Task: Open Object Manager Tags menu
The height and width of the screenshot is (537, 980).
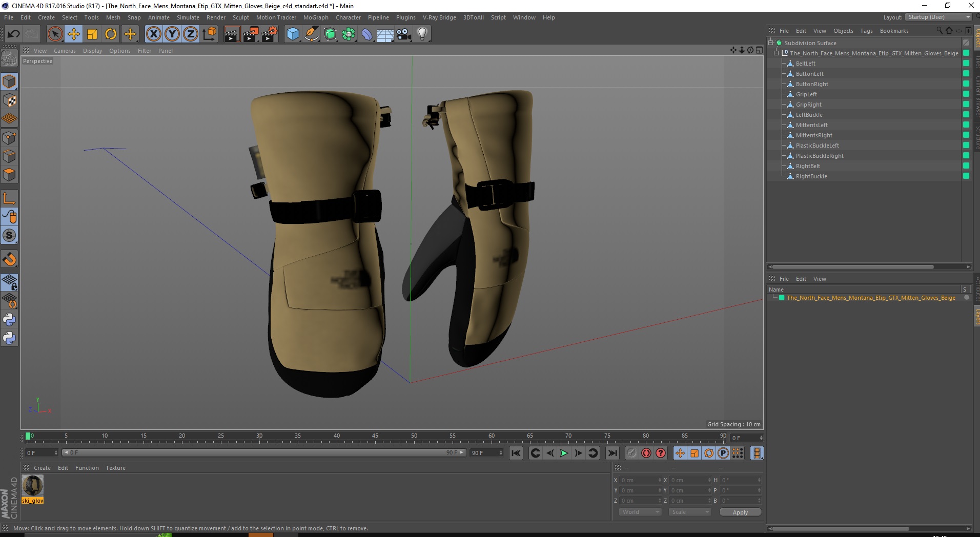Action: pyautogui.click(x=866, y=31)
